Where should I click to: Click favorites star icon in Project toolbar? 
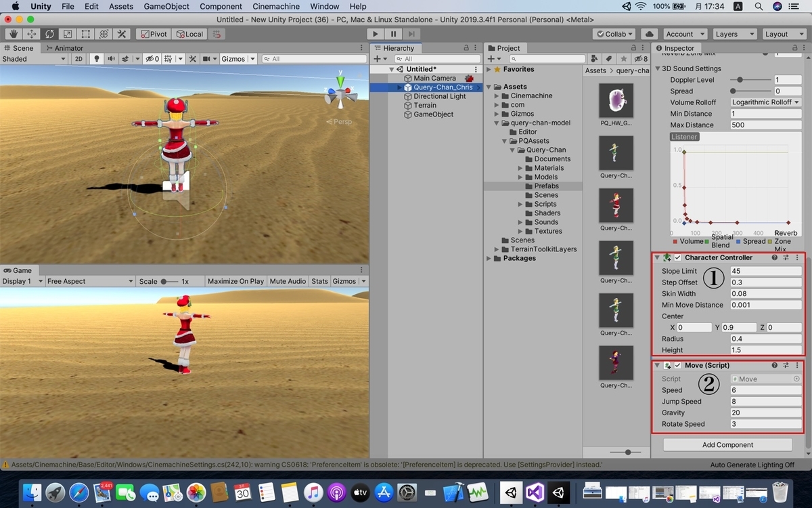point(624,59)
